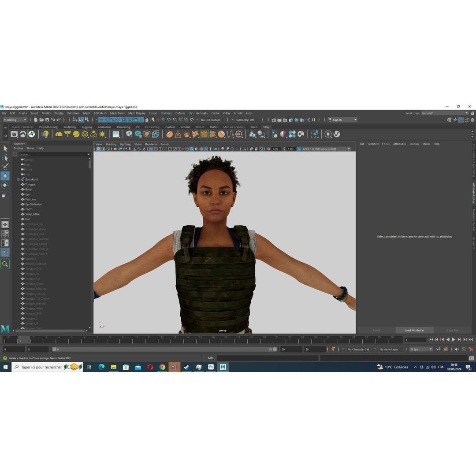This screenshot has height=476, width=476.
Task: Click the pause Viewport 2.0 icon
Action: click(314, 120)
